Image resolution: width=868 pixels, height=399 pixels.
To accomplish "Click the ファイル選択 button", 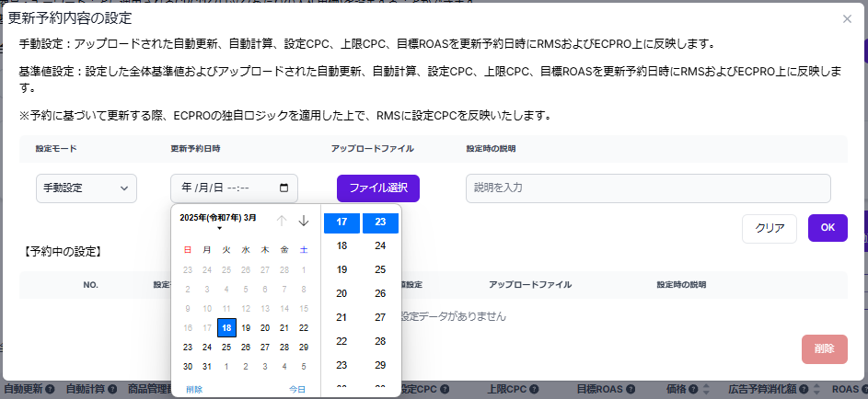I will (x=377, y=188).
